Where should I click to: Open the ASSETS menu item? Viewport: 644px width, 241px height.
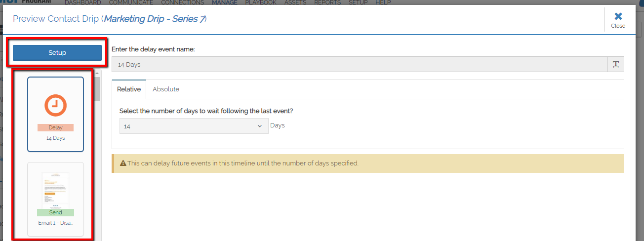pos(295,2)
